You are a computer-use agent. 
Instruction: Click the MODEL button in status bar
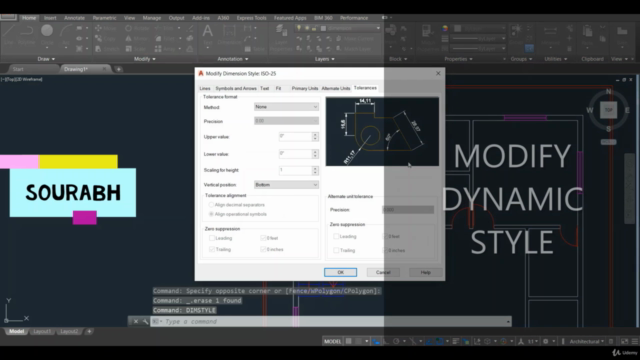(x=332, y=341)
